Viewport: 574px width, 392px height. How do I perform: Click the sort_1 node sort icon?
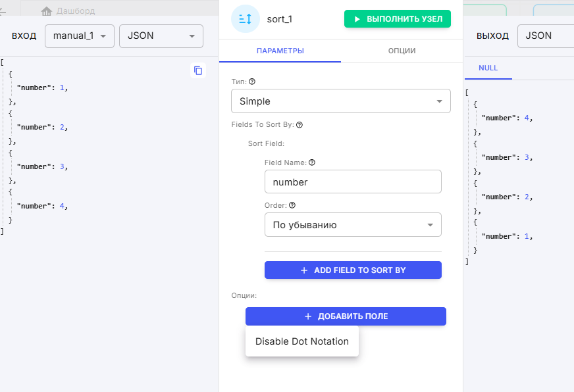[x=246, y=18]
